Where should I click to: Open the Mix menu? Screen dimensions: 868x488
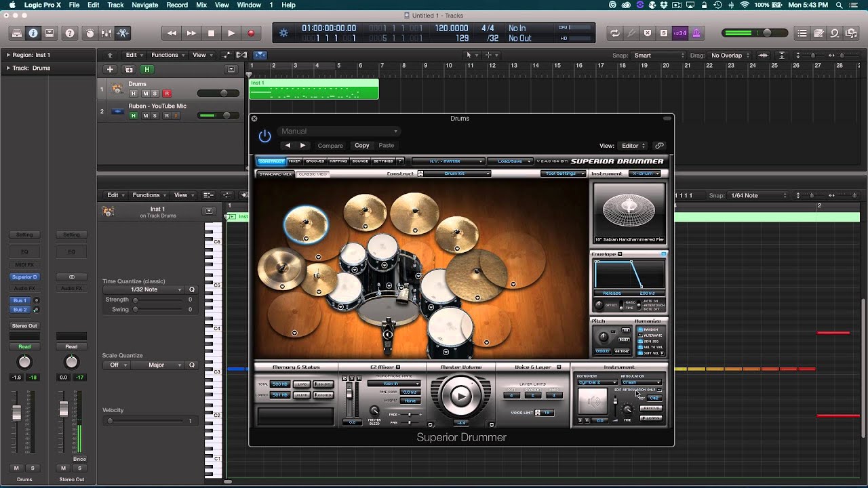coord(201,5)
